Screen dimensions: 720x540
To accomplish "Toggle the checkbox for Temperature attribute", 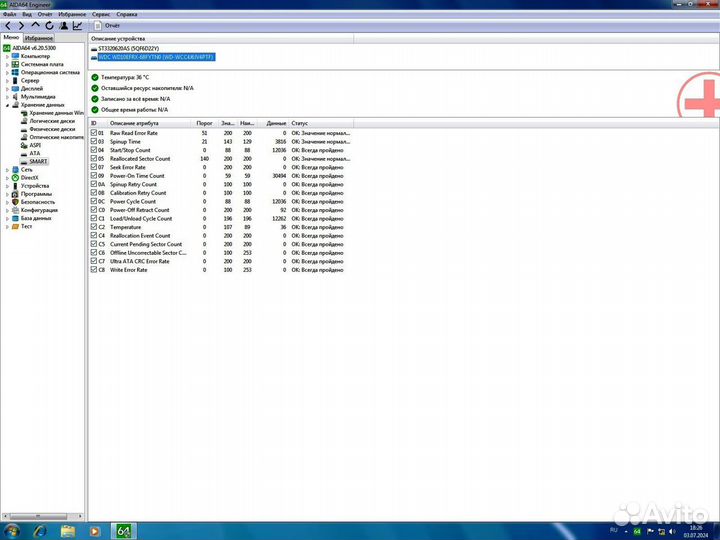I will pos(94,227).
